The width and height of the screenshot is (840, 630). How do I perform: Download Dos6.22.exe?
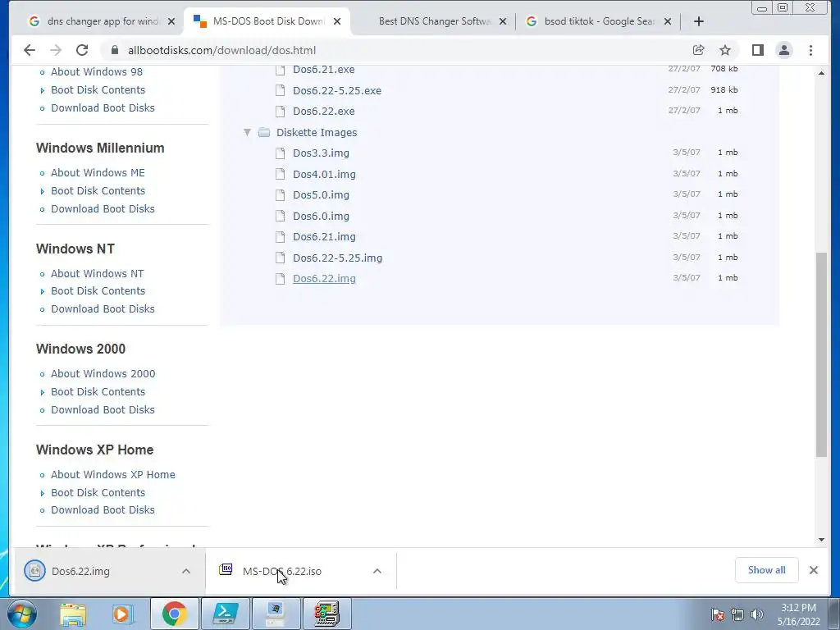[323, 112]
